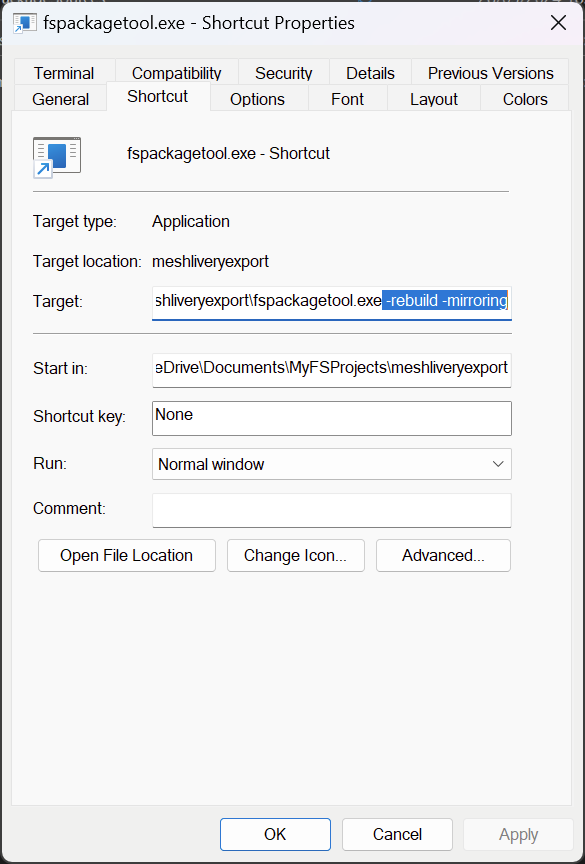The image size is (585, 864).
Task: Go to the Details tab
Action: (370, 73)
